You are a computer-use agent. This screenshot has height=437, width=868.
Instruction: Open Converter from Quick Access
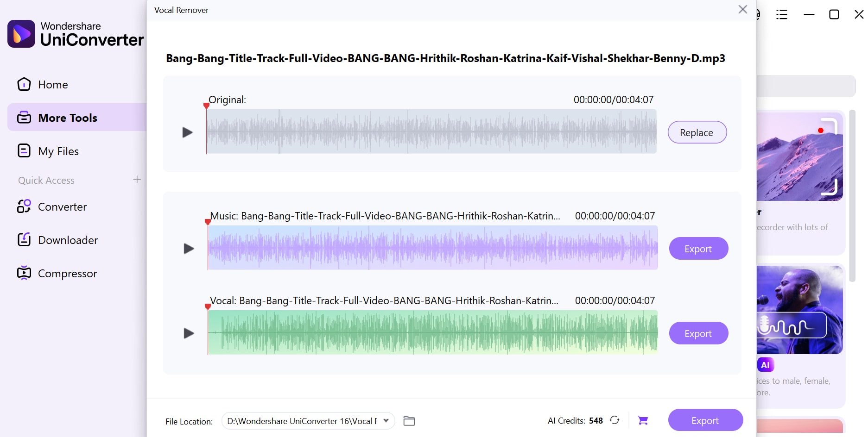77,206
